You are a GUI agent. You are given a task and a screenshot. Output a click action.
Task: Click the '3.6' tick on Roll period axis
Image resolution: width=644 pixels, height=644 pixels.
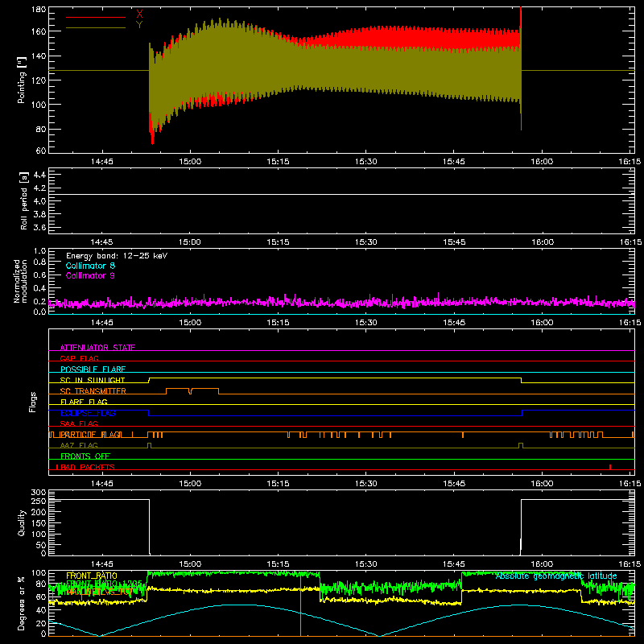39,227
